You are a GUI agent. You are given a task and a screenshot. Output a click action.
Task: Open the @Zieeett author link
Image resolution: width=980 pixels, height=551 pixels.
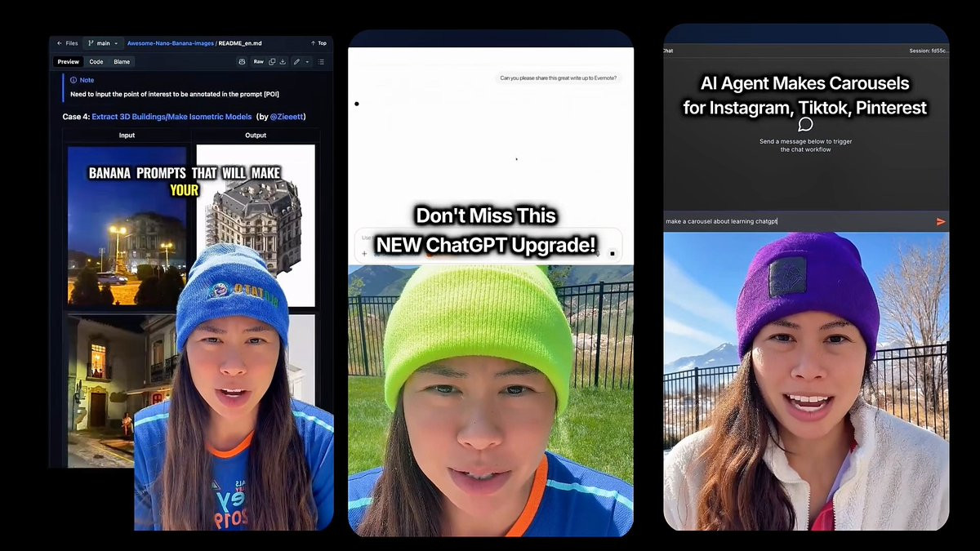pos(286,117)
